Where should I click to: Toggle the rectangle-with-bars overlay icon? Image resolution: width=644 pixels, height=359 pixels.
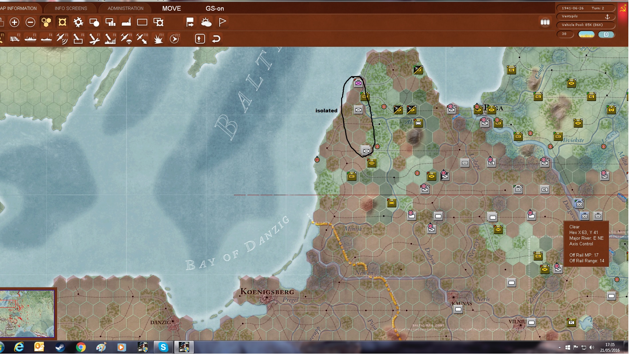(x=110, y=22)
